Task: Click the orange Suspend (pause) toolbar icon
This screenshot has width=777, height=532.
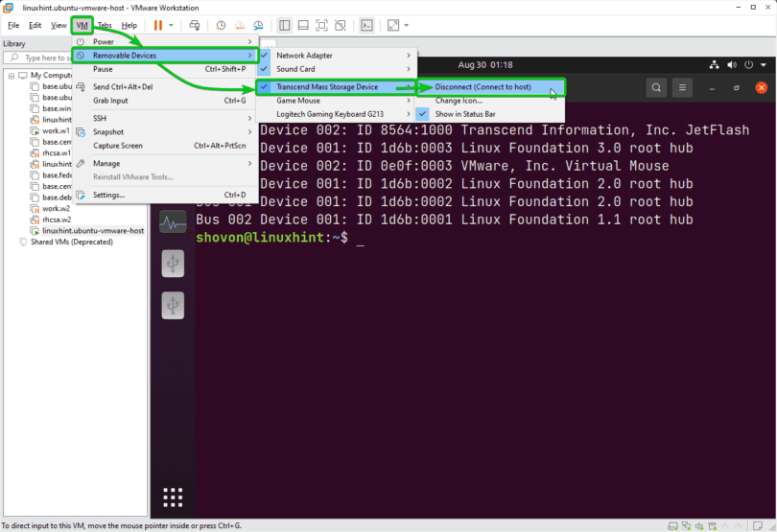Action: tap(157, 25)
